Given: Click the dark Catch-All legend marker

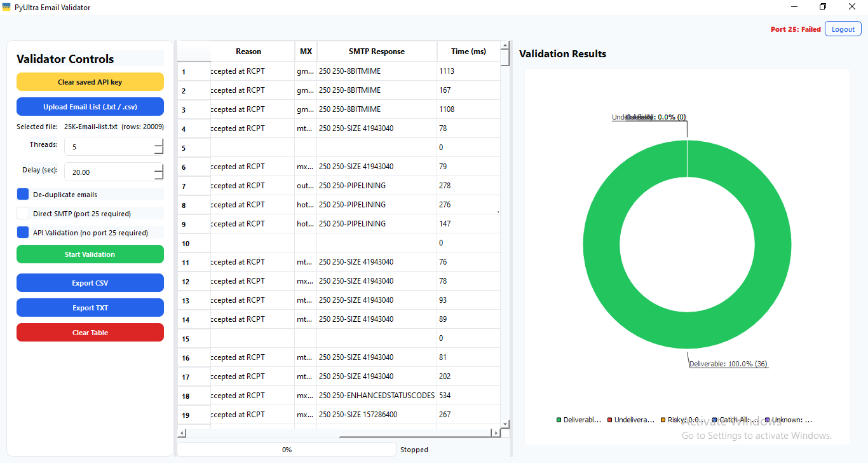Looking at the screenshot, I should [715, 420].
